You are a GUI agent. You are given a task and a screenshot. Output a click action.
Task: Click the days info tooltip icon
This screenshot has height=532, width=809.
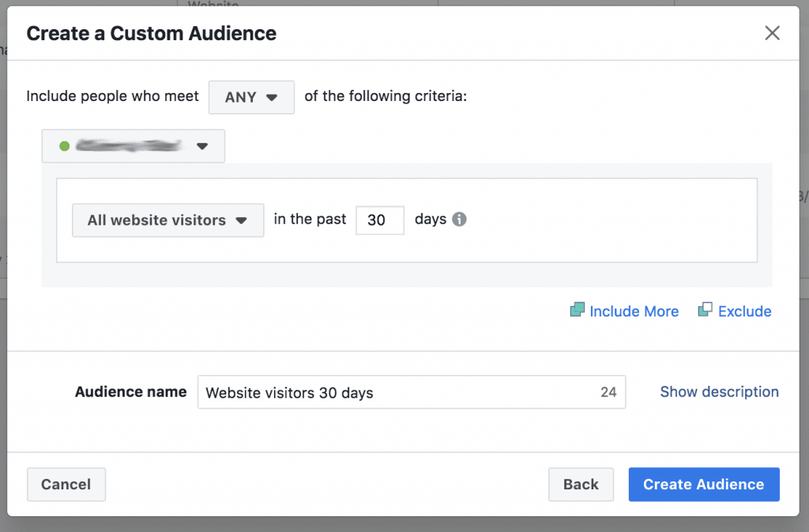pos(461,219)
